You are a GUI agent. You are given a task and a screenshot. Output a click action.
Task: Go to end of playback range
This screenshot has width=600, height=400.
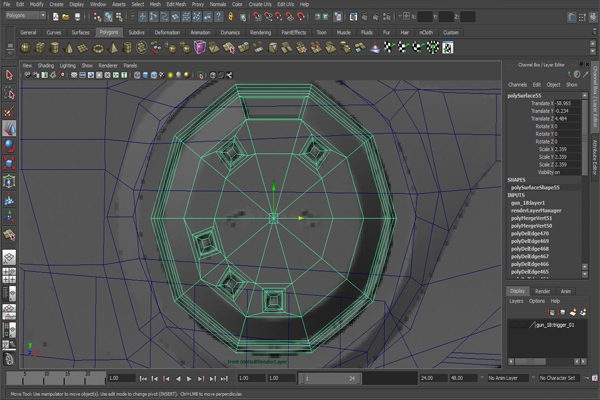[224, 379]
